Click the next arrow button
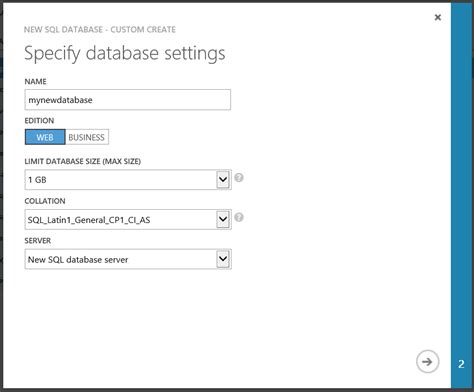This screenshot has height=392, width=474. 427,362
